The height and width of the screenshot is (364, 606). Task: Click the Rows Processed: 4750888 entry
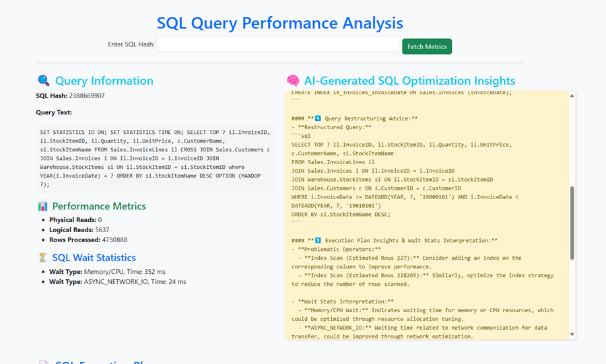pyautogui.click(x=88, y=240)
